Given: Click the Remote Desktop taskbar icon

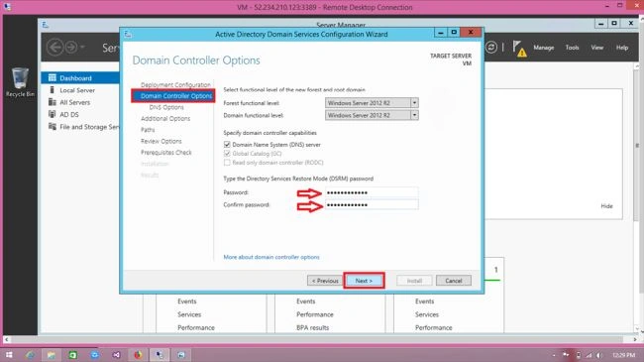Looking at the screenshot, I should tap(160, 355).
